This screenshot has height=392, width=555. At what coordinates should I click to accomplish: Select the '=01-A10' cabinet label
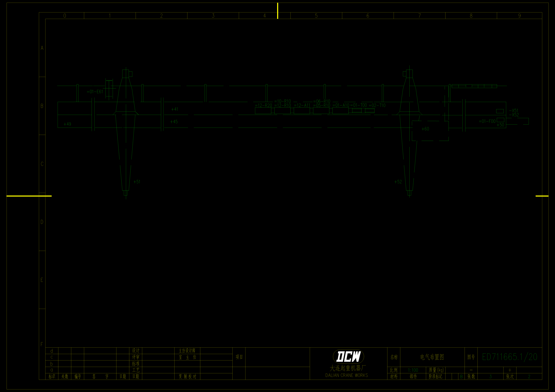341,106
